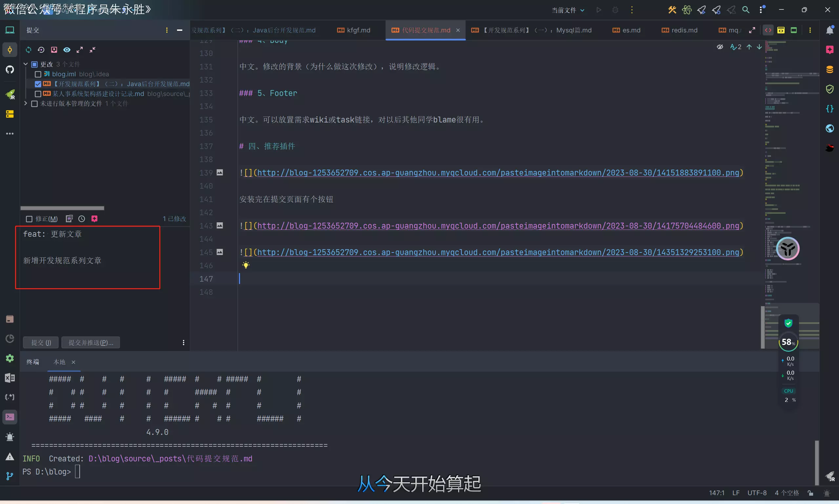Refresh the commit changes list
The image size is (839, 504).
pos(29,50)
